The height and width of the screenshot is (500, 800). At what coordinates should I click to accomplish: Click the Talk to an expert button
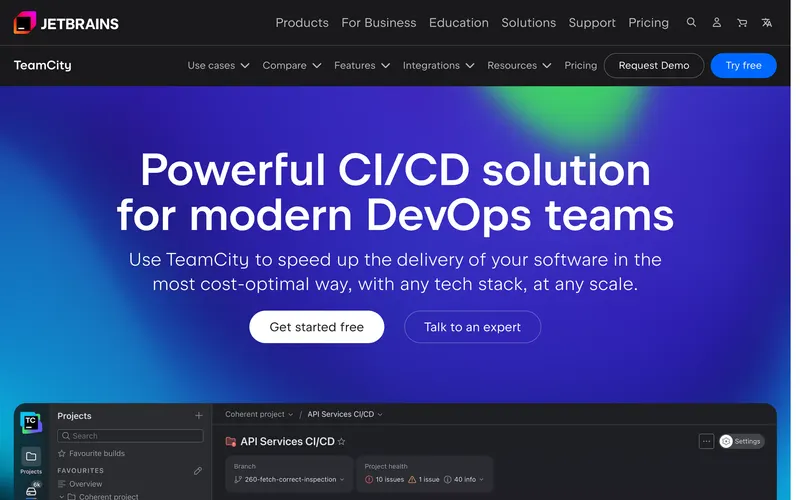(x=472, y=327)
